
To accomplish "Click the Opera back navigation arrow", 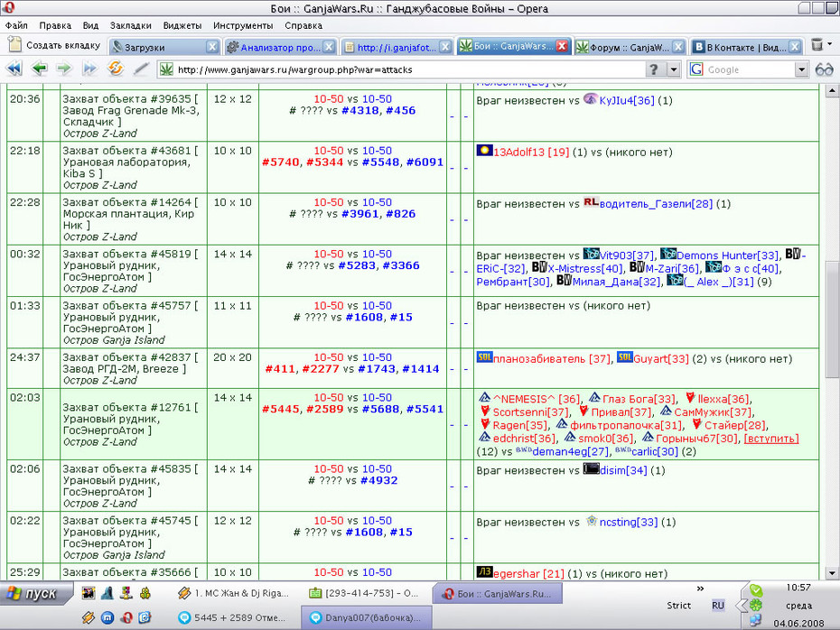I will click(39, 69).
